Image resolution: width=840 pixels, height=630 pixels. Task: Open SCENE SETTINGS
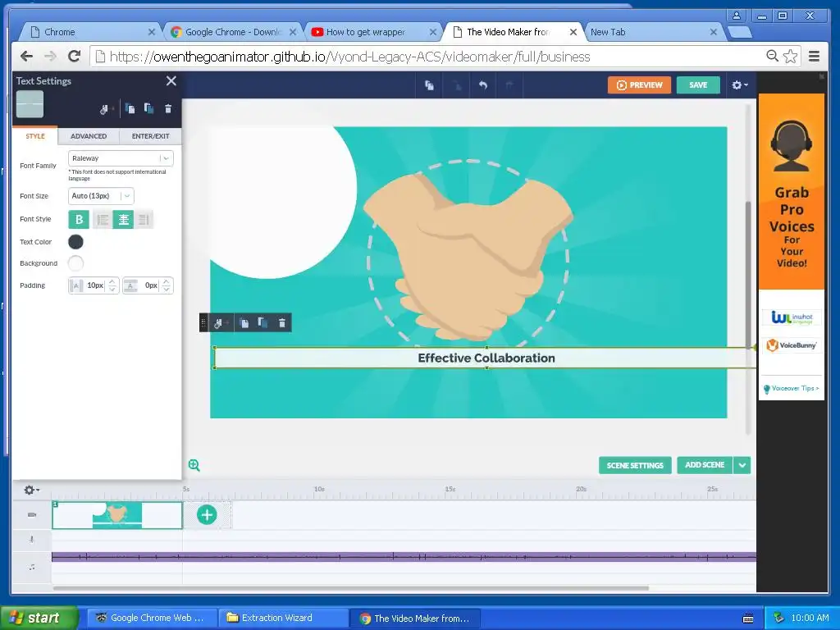pyautogui.click(x=635, y=465)
